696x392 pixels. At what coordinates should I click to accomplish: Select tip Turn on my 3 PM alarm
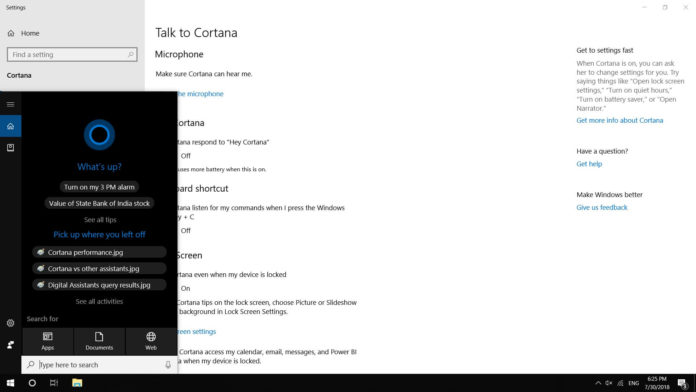[99, 187]
